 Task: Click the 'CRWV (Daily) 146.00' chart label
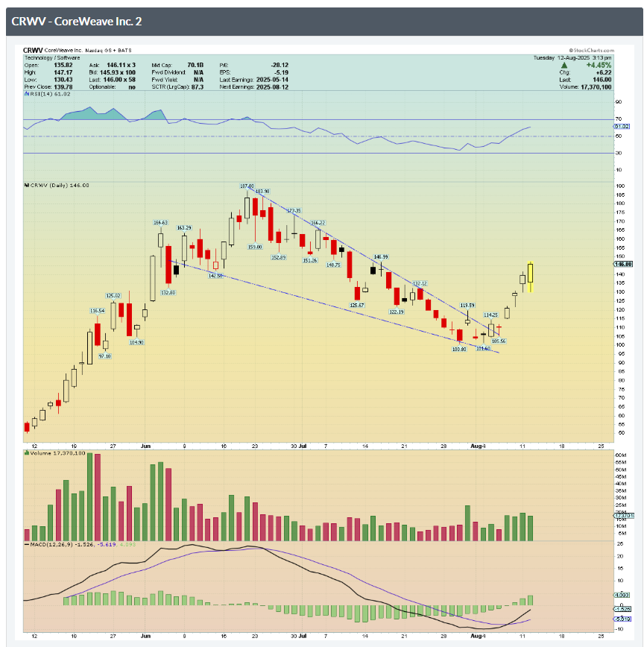coord(60,186)
